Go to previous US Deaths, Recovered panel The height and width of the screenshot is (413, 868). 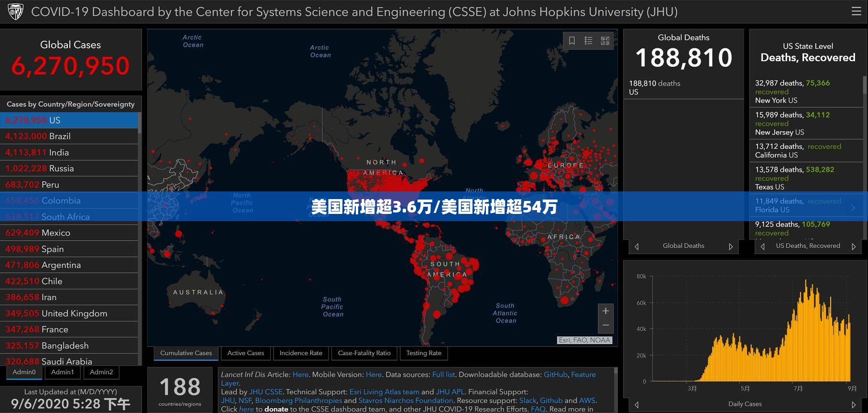tap(763, 246)
